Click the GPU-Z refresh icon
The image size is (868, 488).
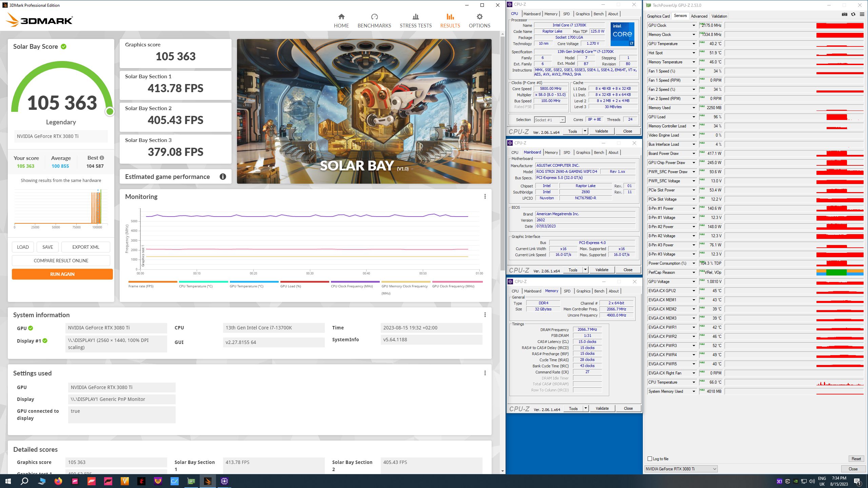(853, 15)
